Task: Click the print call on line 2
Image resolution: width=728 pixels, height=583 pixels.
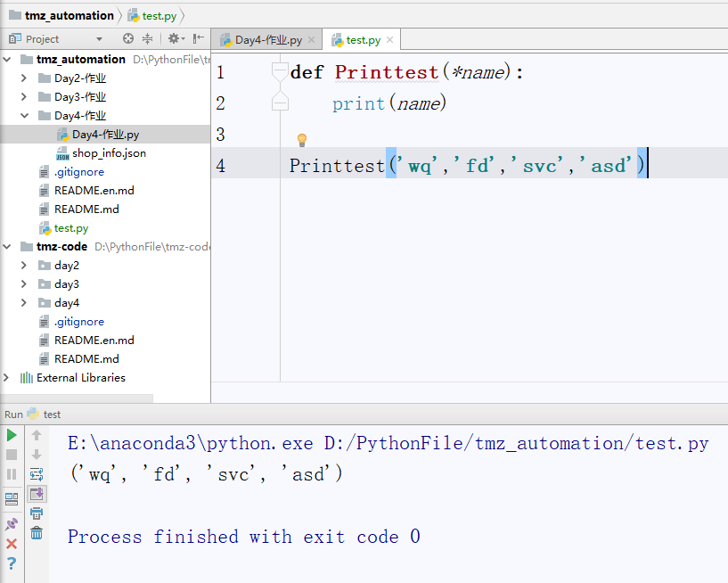Action: click(358, 103)
